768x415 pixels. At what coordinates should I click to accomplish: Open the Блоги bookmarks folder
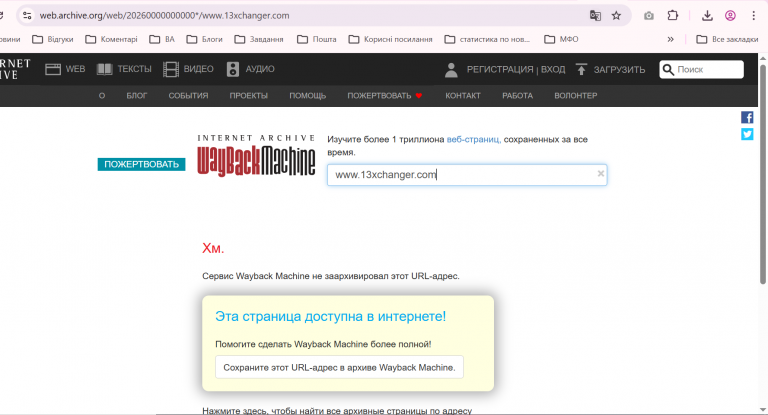tap(204, 39)
